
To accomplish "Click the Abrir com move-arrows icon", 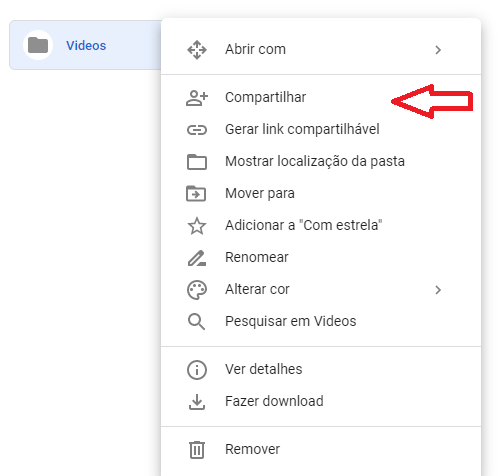I will (x=197, y=50).
